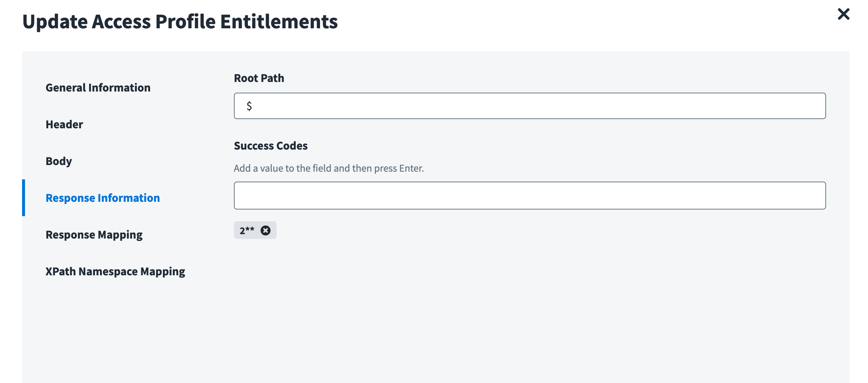The width and height of the screenshot is (868, 383).
Task: Go to the Body section
Action: click(x=59, y=161)
